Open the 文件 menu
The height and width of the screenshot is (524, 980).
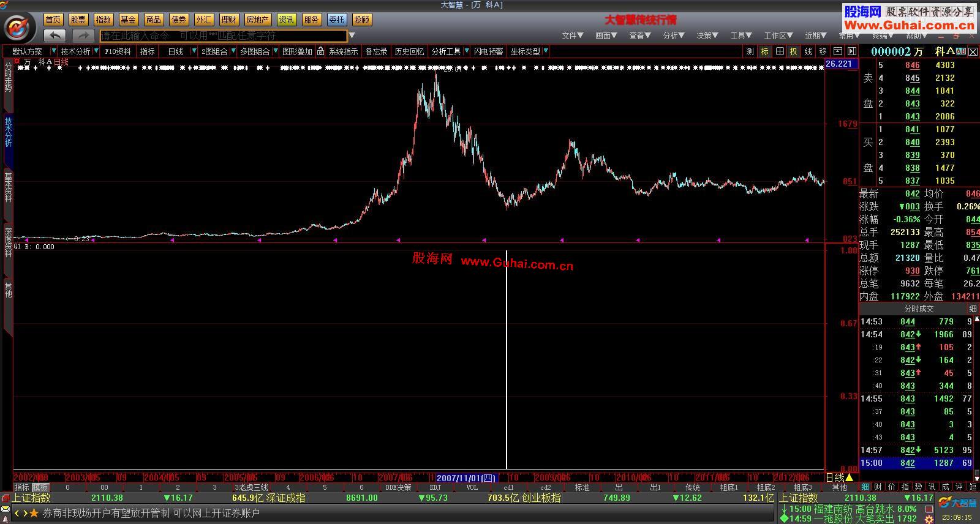[x=573, y=36]
